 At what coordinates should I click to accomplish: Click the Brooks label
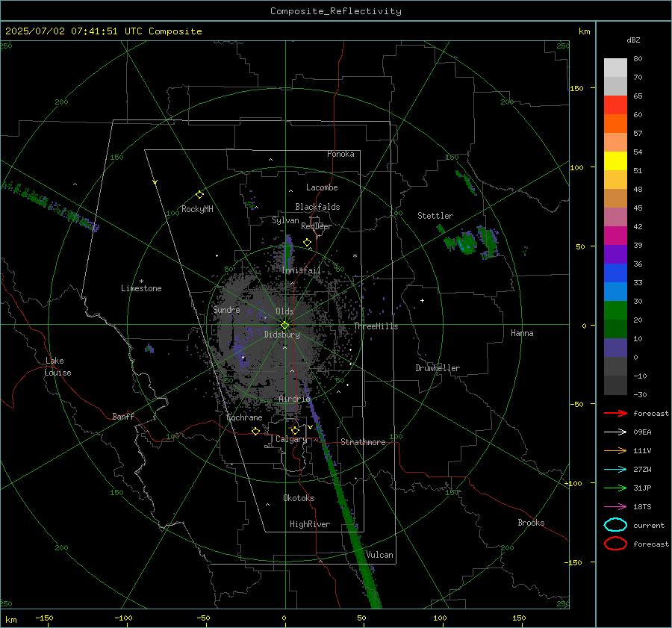(531, 523)
